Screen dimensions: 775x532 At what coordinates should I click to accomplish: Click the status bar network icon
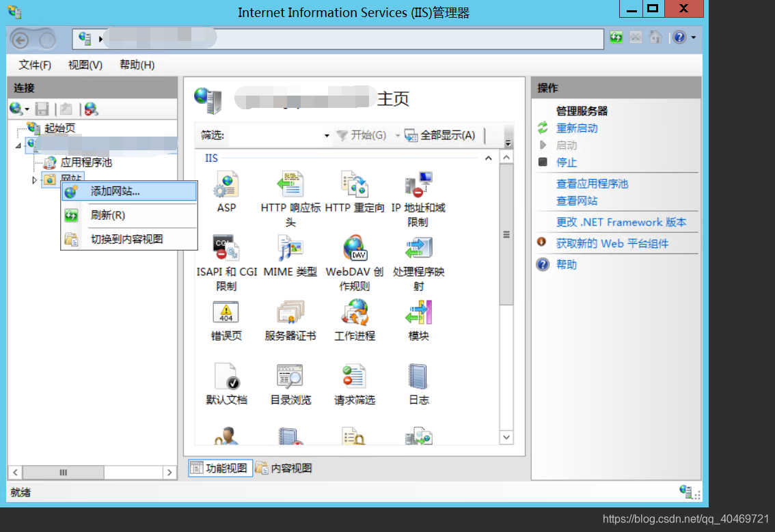coord(685,492)
